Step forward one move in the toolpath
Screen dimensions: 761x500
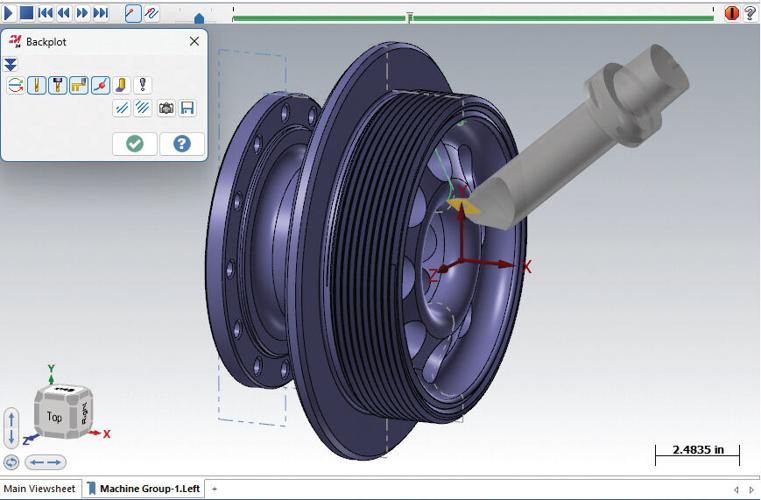(x=82, y=13)
